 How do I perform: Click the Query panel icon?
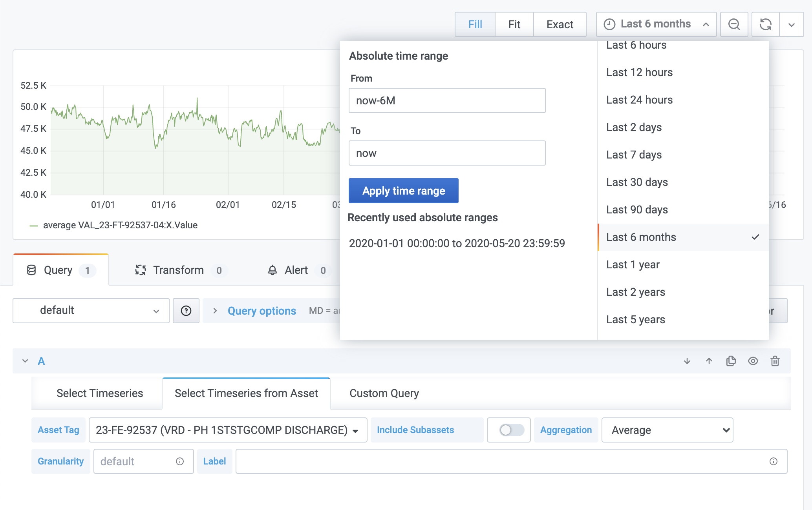coord(32,270)
